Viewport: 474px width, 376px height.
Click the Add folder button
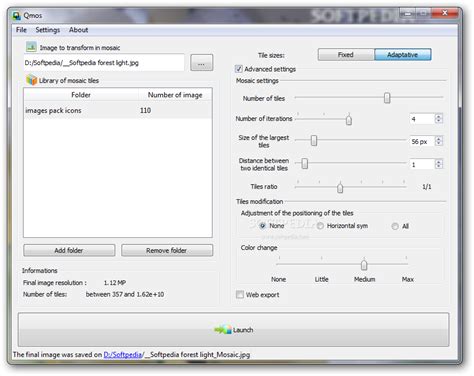coord(69,250)
